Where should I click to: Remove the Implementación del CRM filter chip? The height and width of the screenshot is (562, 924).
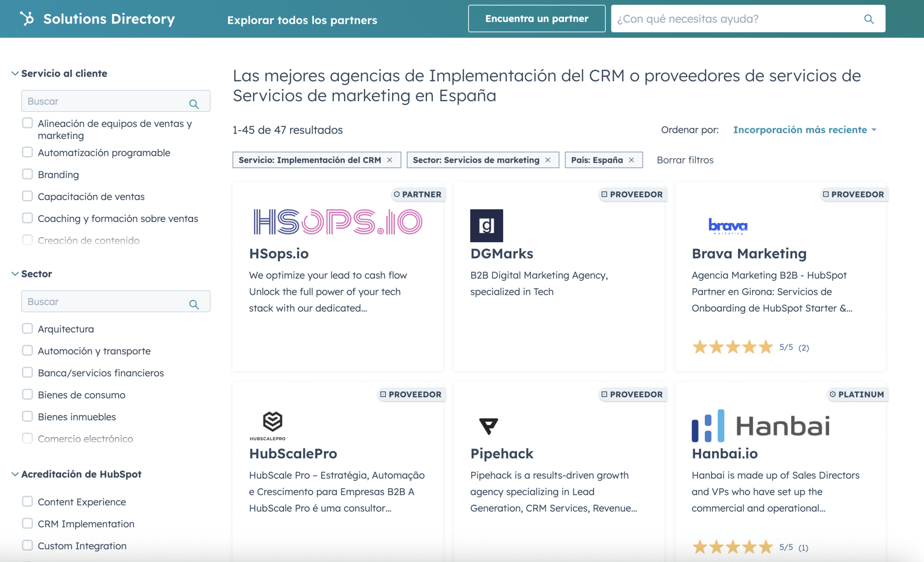coord(389,160)
